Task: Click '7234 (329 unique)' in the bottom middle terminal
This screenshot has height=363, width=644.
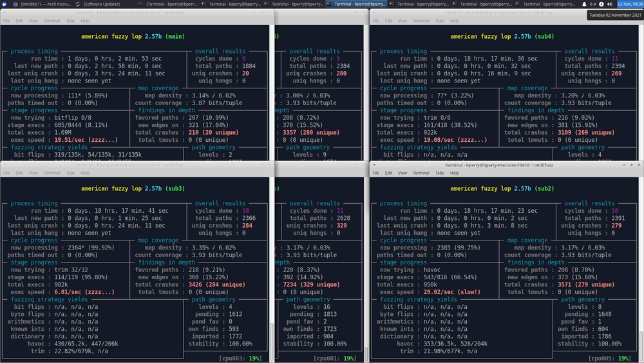Action: click(311, 284)
